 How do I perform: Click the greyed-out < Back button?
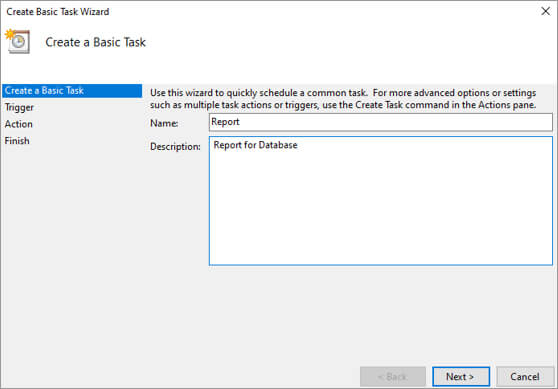click(x=393, y=377)
